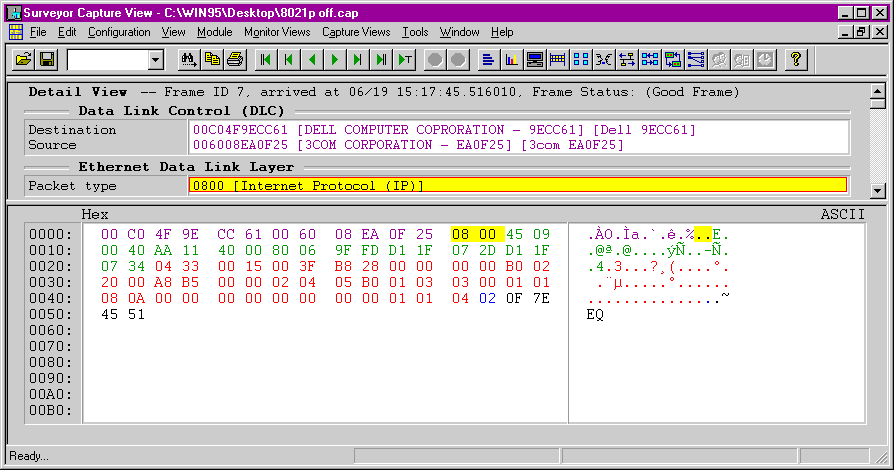Click the copy icon in toolbar
Viewport: 894px width, 470px height.
click(211, 60)
